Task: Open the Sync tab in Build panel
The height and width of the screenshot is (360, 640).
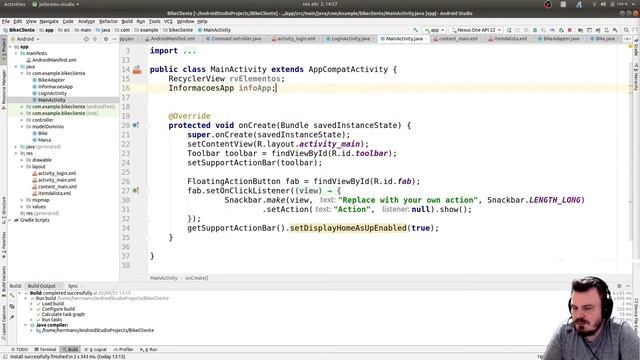Action: [73, 286]
